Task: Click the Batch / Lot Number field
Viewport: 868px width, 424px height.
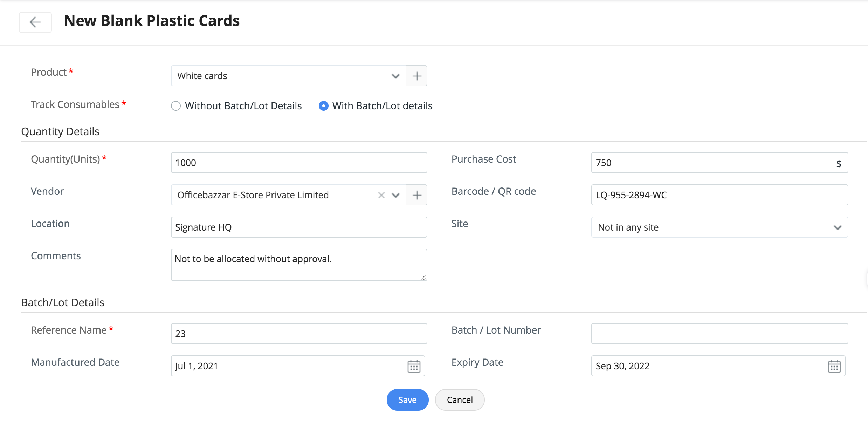Action: coord(719,334)
